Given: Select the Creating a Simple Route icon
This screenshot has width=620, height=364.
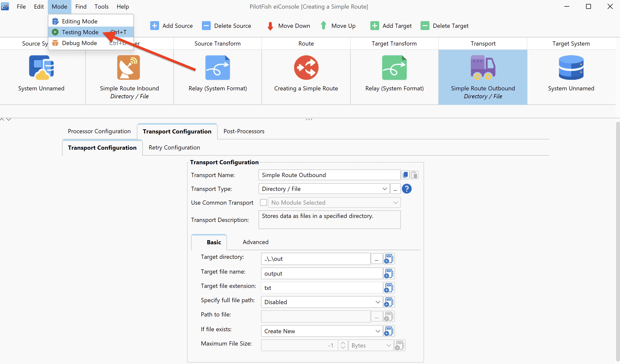Looking at the screenshot, I should pos(306,67).
